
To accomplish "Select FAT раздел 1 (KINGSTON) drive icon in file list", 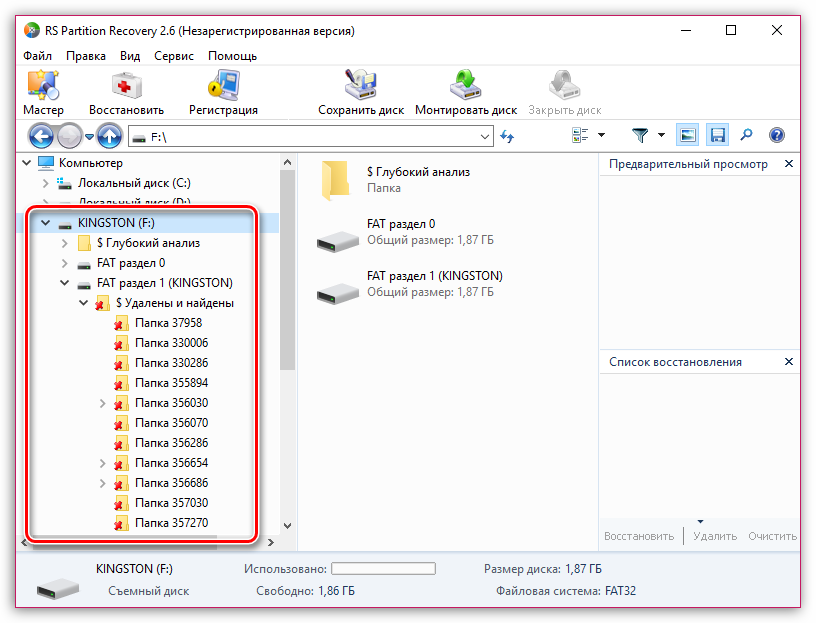I will coord(338,294).
